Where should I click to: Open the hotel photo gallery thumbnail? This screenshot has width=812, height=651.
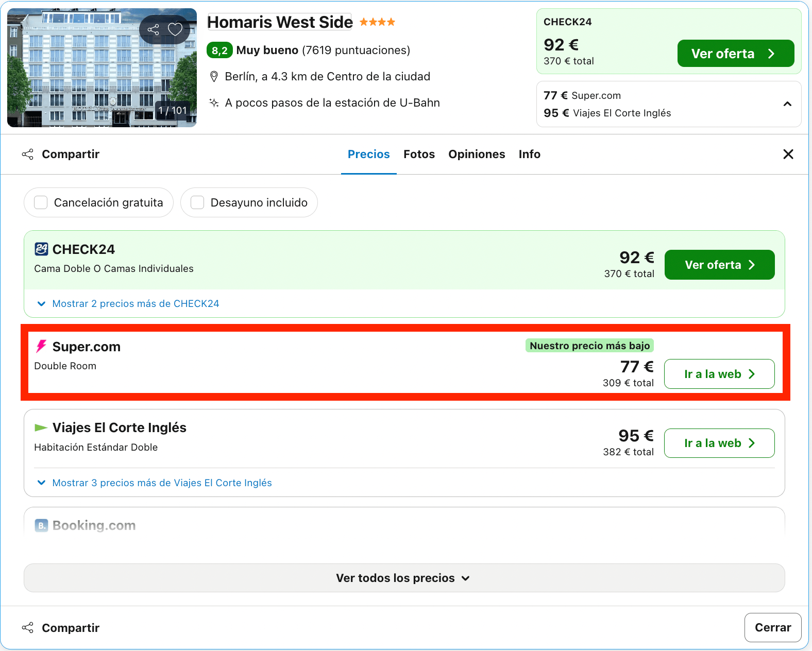tap(102, 67)
